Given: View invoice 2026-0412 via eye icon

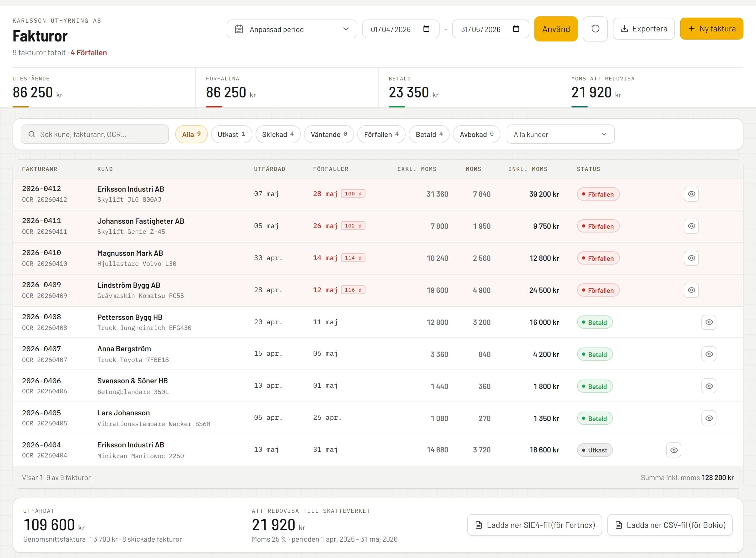Looking at the screenshot, I should click(x=691, y=194).
